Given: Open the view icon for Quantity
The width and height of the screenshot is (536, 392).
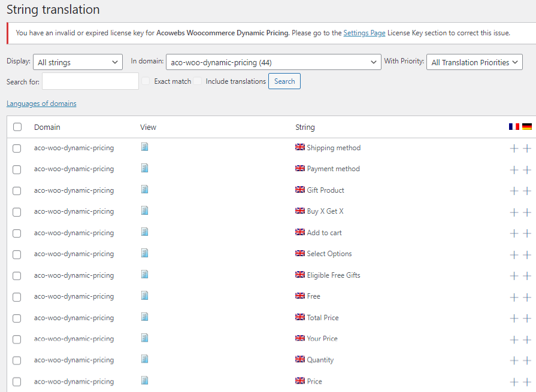Looking at the screenshot, I should click(144, 360).
